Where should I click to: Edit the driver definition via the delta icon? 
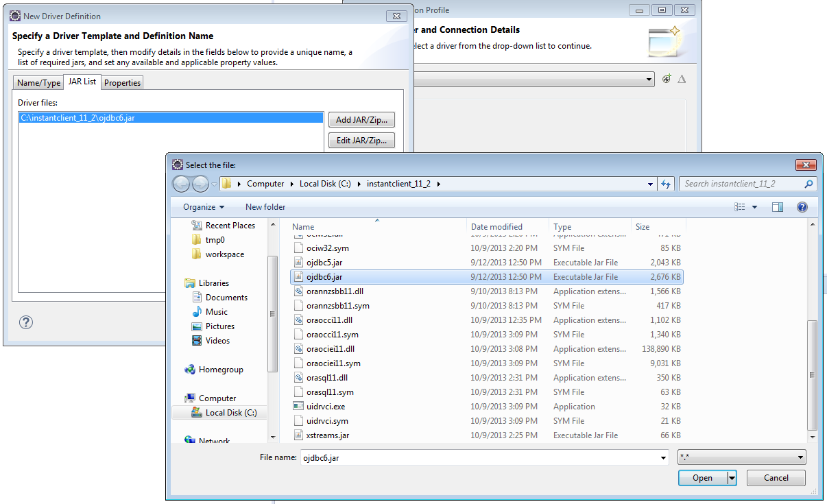682,79
